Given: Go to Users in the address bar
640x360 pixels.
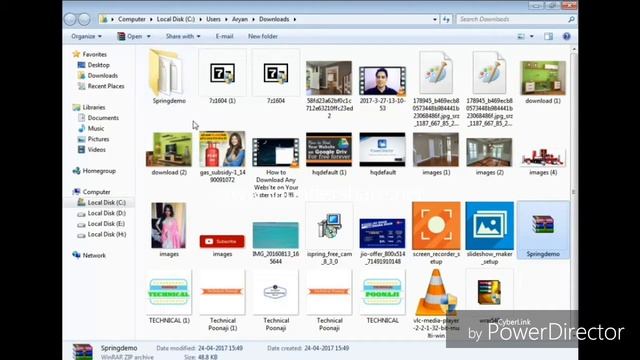Looking at the screenshot, I should click(213, 19).
